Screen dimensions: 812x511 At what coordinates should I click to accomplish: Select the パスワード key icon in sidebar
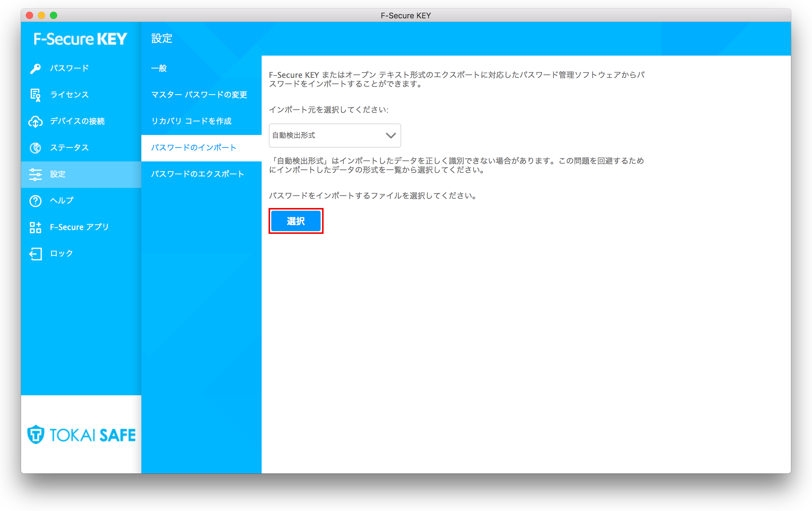(36, 68)
